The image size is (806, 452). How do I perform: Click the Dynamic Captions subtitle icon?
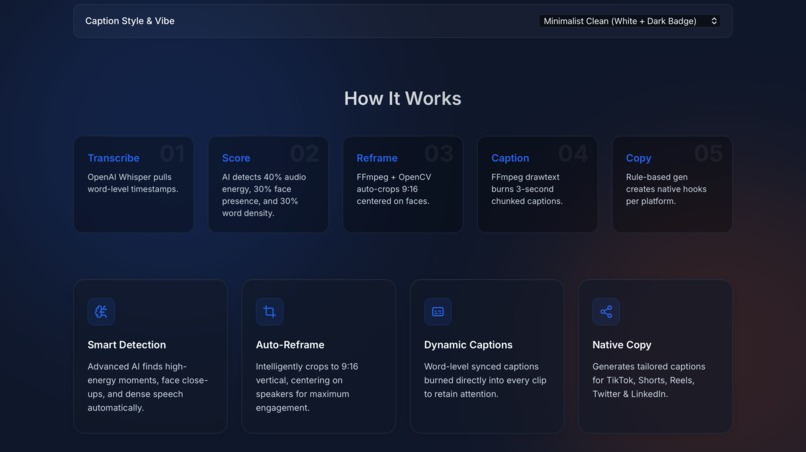click(x=438, y=312)
